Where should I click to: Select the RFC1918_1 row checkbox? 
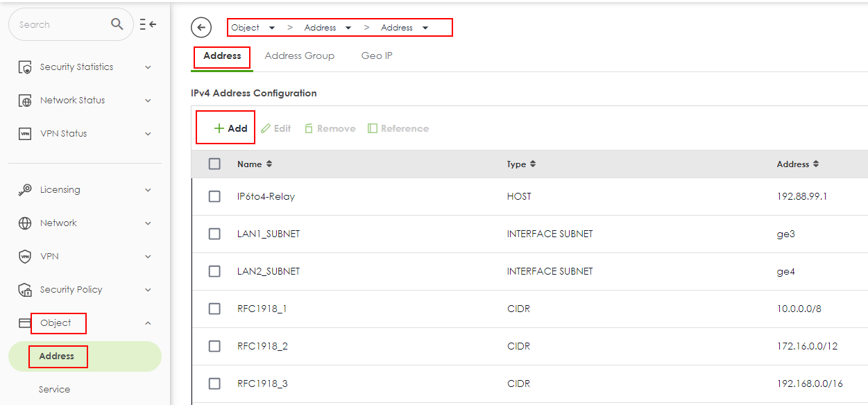point(214,309)
